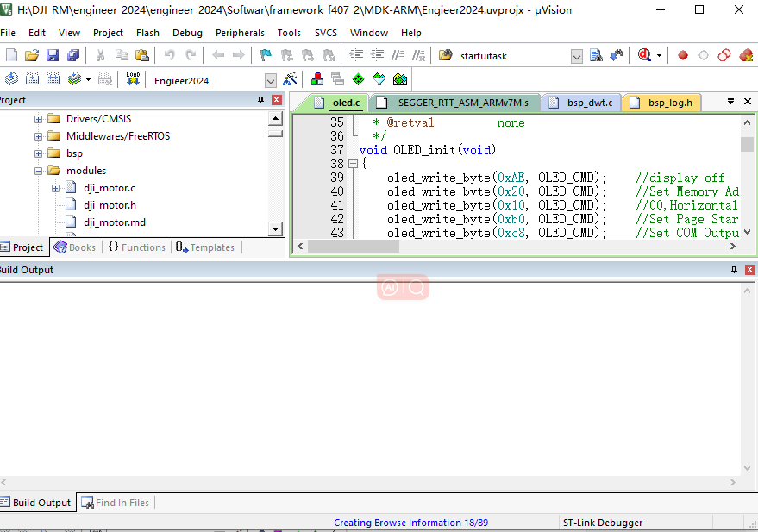This screenshot has height=532, width=758.
Task: Open the Peripherals menu
Action: click(x=240, y=33)
